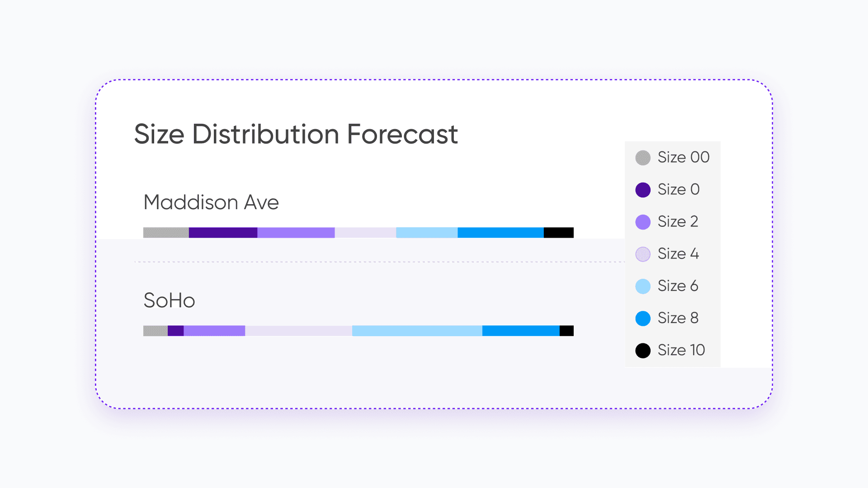Viewport: 868px width, 488px height.
Task: Click the SoHo store heading
Action: 169,300
